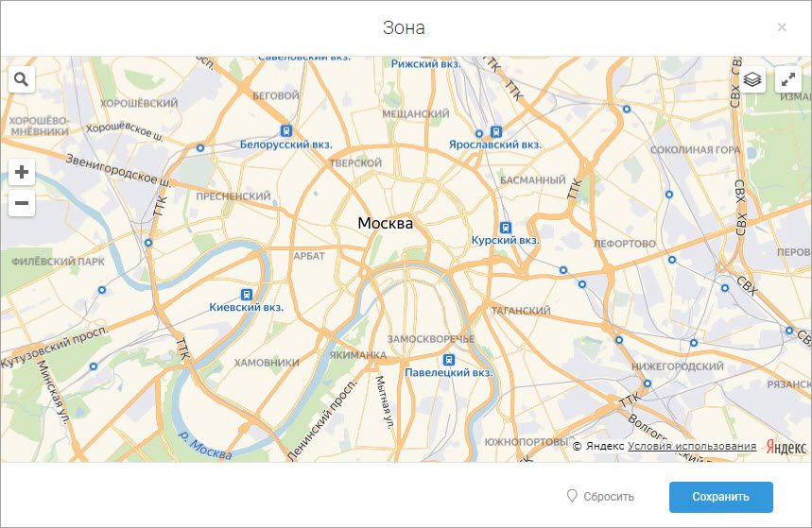Click the ХОРОШЁВСКИЙ district label
Image resolution: width=812 pixels, height=528 pixels.
(139, 103)
